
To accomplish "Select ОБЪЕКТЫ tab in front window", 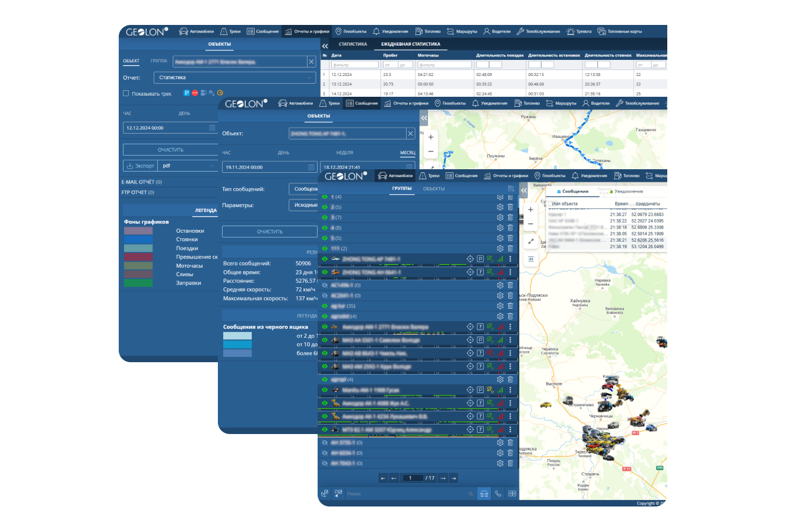I will pyautogui.click(x=433, y=189).
